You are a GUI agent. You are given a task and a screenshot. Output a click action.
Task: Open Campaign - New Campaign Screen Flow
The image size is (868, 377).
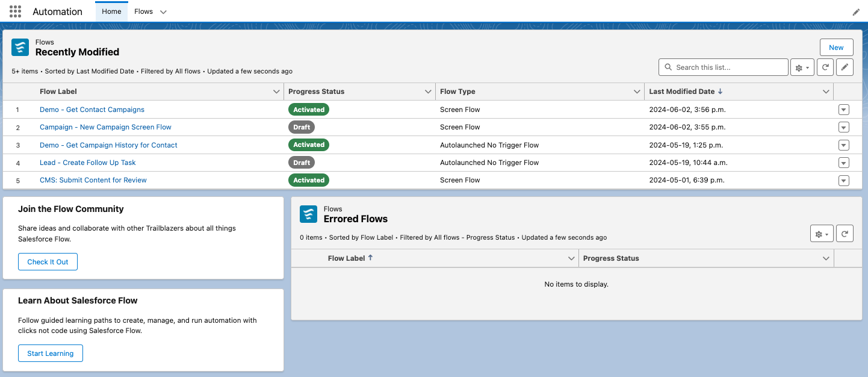(105, 127)
